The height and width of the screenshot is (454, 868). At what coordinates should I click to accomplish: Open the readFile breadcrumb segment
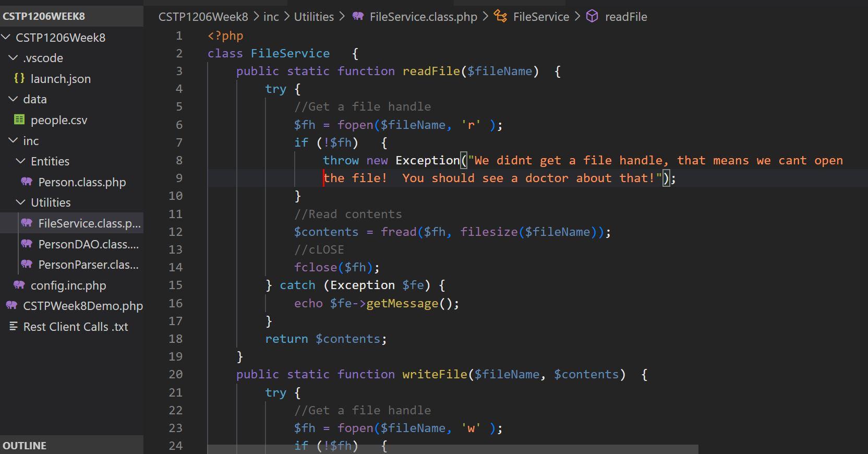626,17
